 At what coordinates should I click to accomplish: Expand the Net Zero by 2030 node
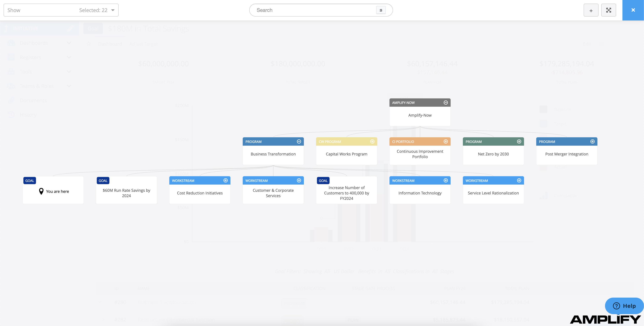(x=519, y=141)
